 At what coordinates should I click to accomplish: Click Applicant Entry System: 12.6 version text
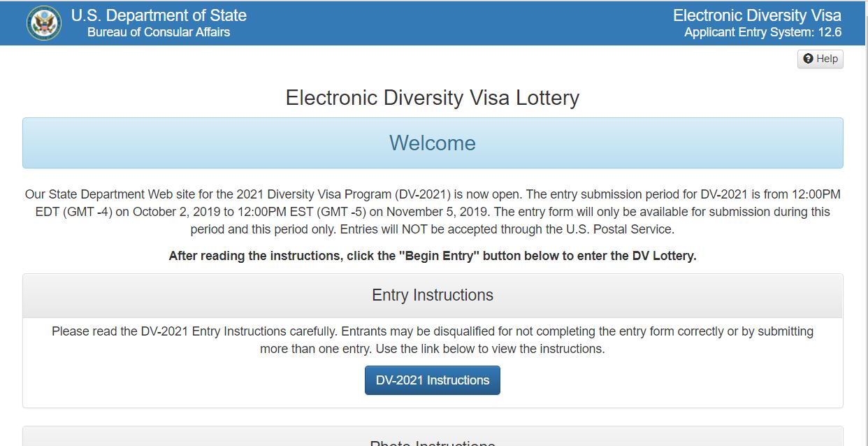pyautogui.click(x=762, y=33)
